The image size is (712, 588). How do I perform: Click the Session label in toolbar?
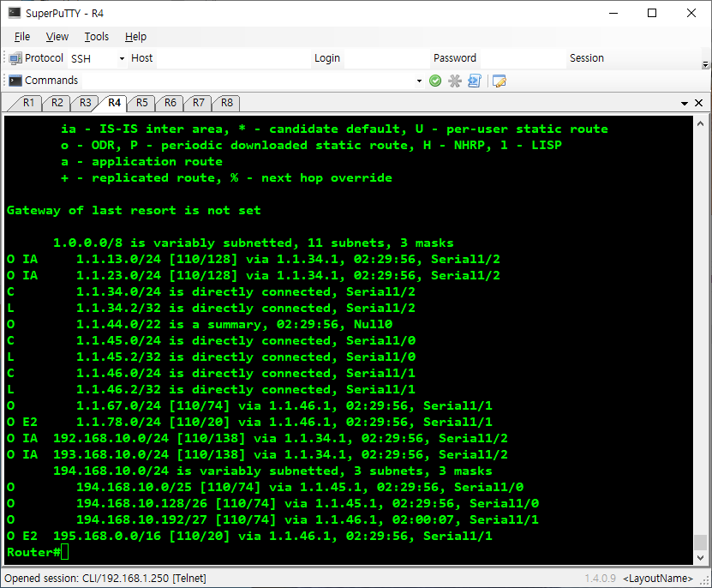587,58
